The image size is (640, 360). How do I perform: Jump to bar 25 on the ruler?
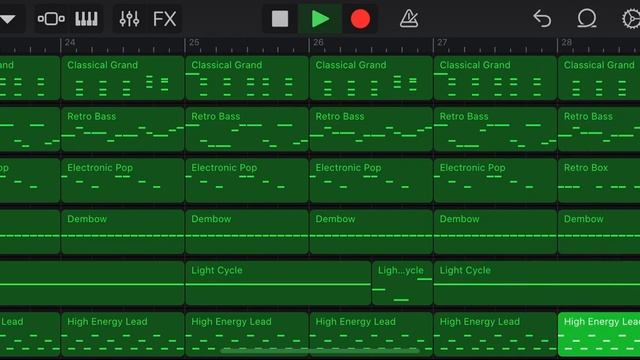pyautogui.click(x=194, y=43)
